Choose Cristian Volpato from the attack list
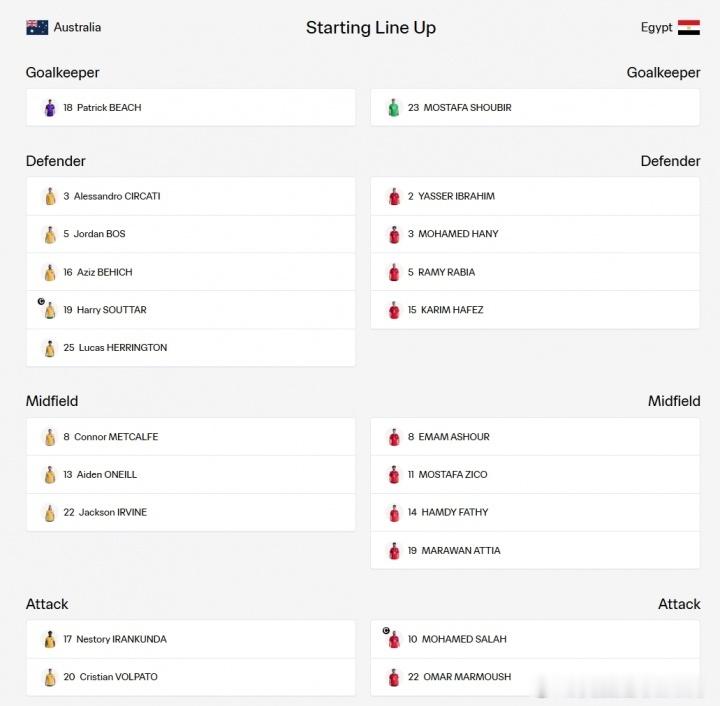This screenshot has height=706, width=720. tap(191, 677)
